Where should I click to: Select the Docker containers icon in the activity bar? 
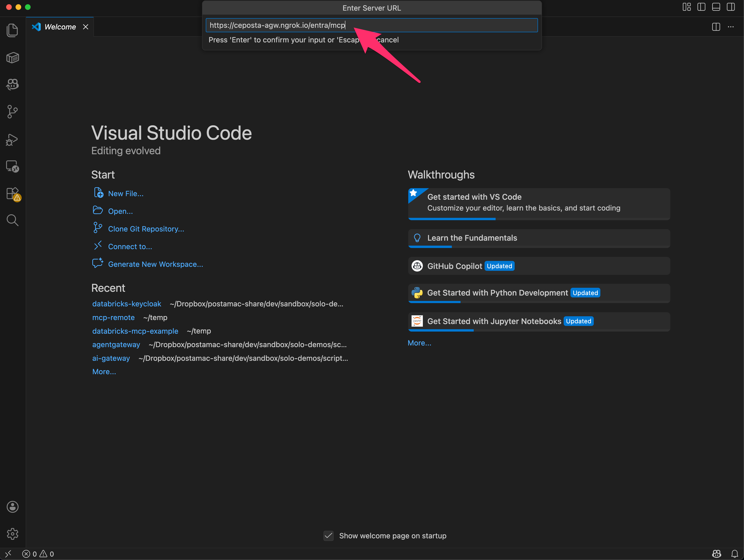point(12,57)
